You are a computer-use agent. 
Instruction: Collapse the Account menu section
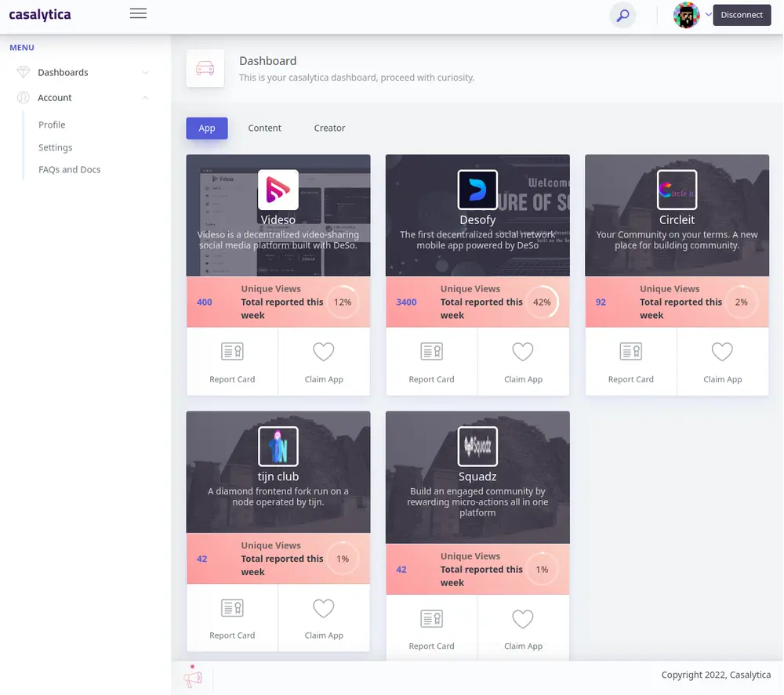pyautogui.click(x=145, y=98)
